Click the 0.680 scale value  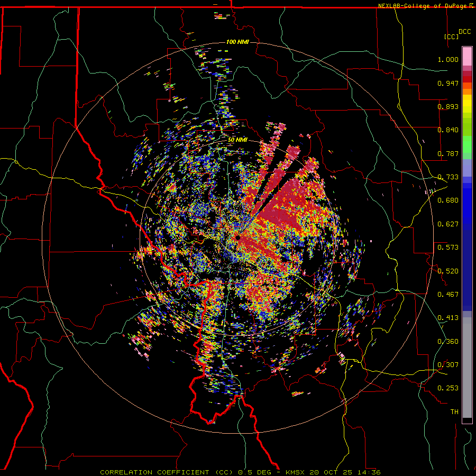click(x=448, y=200)
